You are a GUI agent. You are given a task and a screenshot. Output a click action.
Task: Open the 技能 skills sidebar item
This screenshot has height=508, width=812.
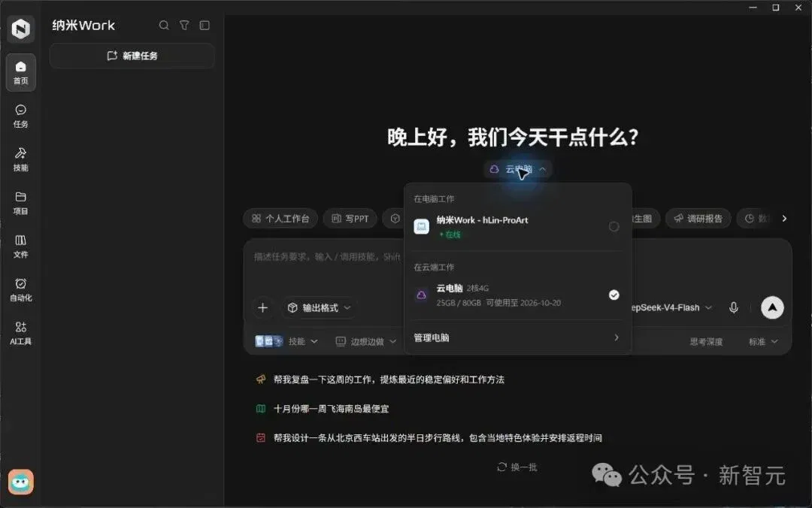(x=21, y=159)
